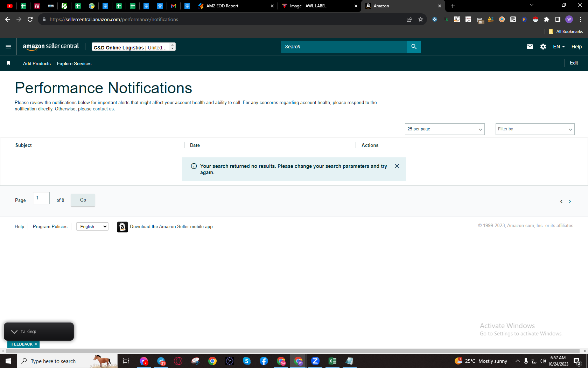Expand the 25 per page dropdown
Viewport: 588px width, 368px height.
[444, 129]
